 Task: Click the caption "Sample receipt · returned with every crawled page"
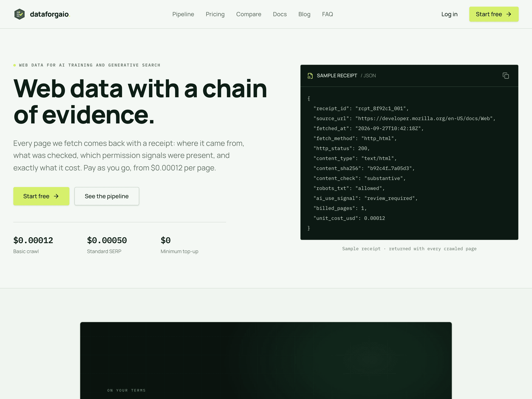coord(409,249)
